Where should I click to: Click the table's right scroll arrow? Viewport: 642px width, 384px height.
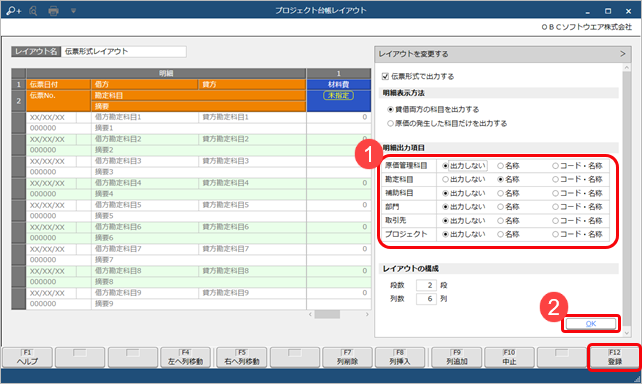click(x=367, y=314)
